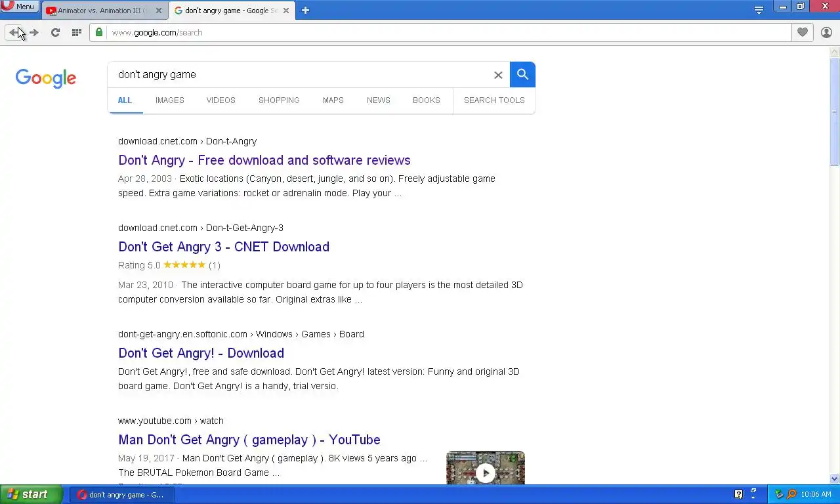Click page scrollbar down arrow
The image size is (840, 504).
[835, 479]
